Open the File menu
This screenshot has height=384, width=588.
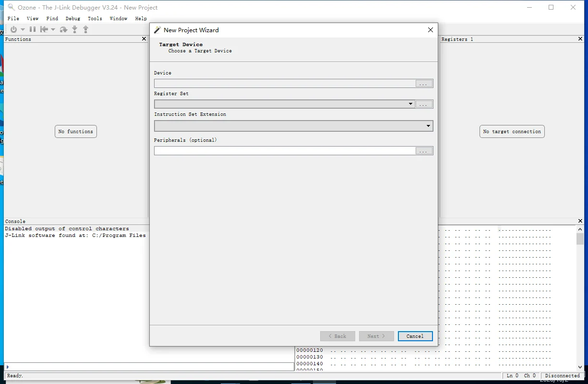13,18
